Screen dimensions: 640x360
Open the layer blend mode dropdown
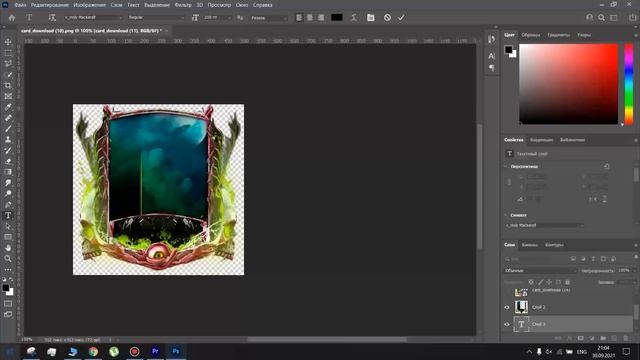click(x=540, y=271)
